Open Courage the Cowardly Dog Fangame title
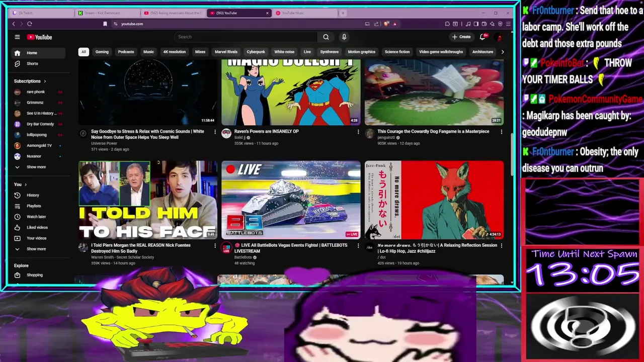644x362 pixels. (433, 131)
